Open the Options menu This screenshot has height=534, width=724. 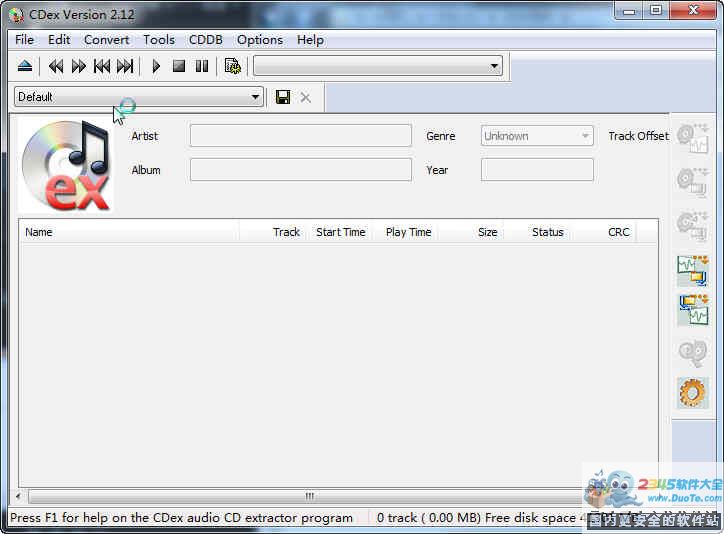coord(259,40)
